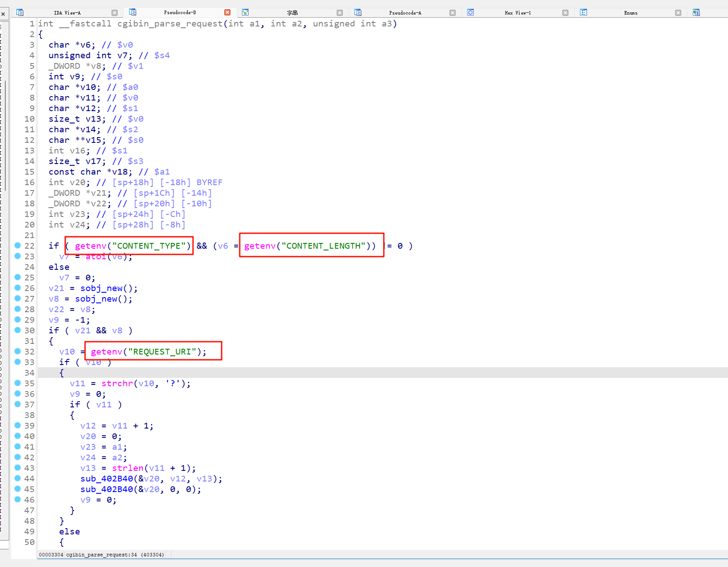Toggle breakpoint dot on line 32
This screenshot has width=728, height=567.
(x=18, y=351)
